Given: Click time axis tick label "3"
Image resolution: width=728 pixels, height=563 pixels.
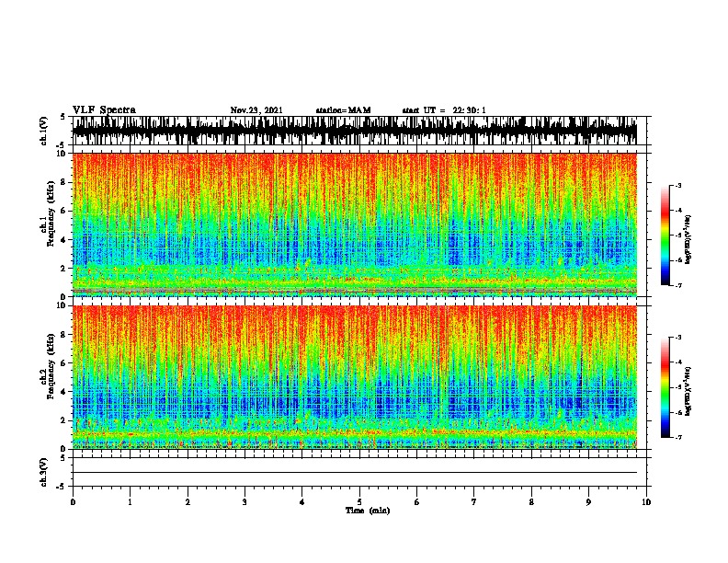Looking at the screenshot, I should click(x=245, y=501).
